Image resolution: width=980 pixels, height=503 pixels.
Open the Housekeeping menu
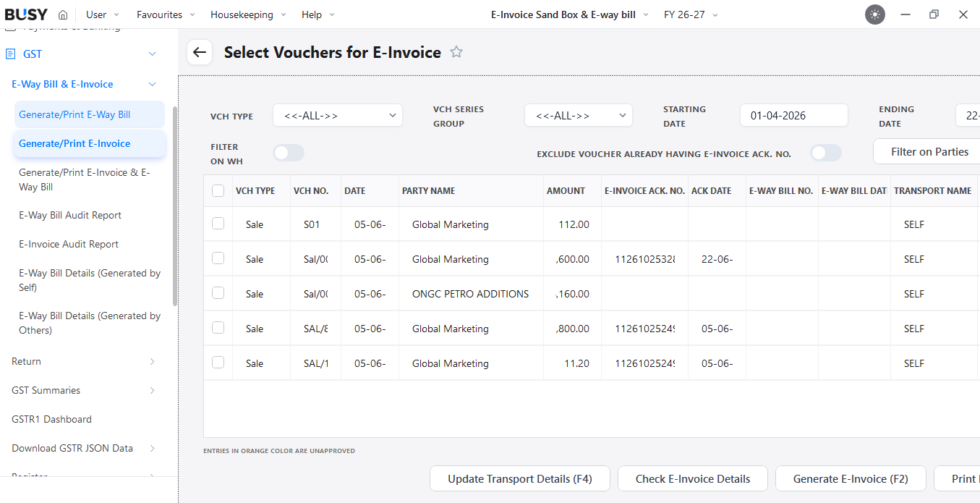coord(248,14)
